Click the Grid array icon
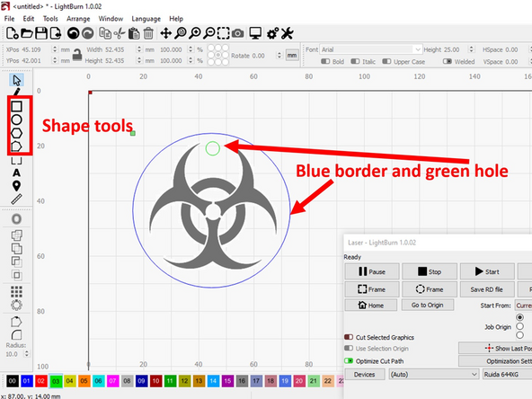Screen dimensions: 532x399 (x=16, y=291)
